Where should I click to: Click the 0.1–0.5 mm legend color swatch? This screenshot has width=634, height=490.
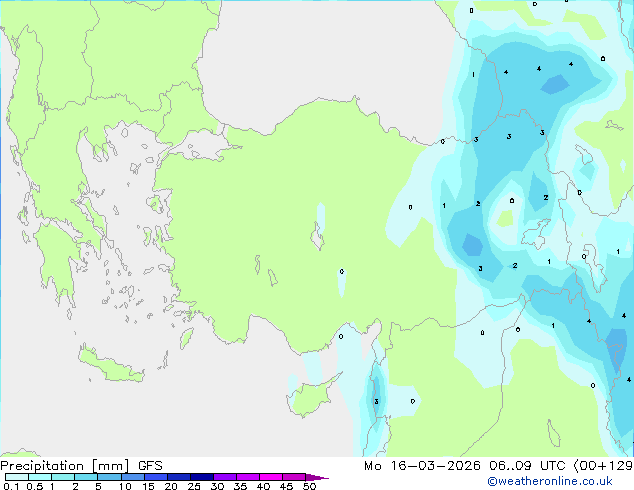(17, 477)
